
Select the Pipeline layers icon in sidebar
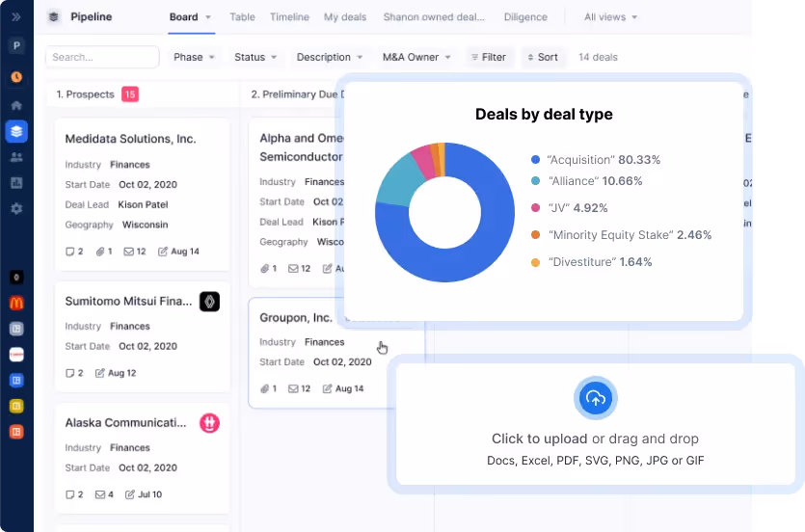[16, 131]
